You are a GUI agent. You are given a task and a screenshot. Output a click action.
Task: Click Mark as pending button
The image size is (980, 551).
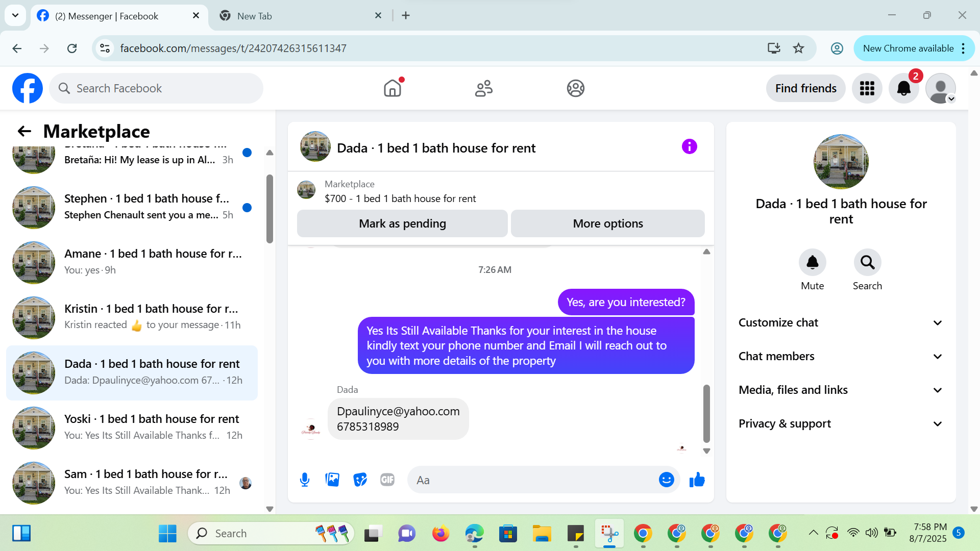click(402, 223)
